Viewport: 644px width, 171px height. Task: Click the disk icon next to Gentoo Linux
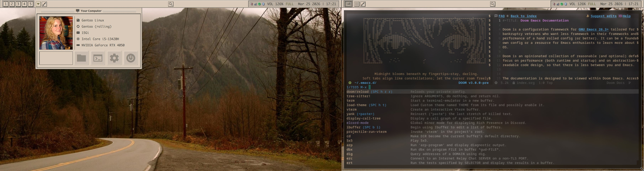pyautogui.click(x=78, y=20)
